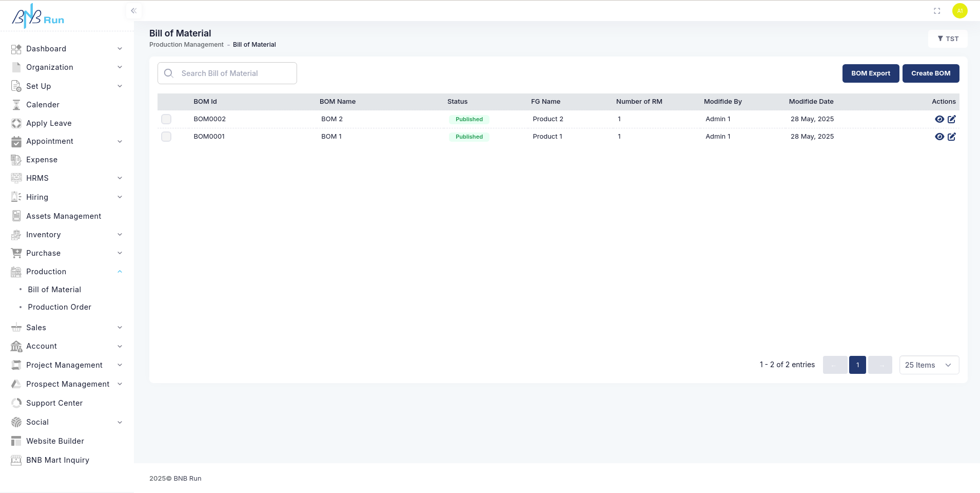980x493 pixels.
Task: Open the 25 Items page-size dropdown
Action: [929, 365]
